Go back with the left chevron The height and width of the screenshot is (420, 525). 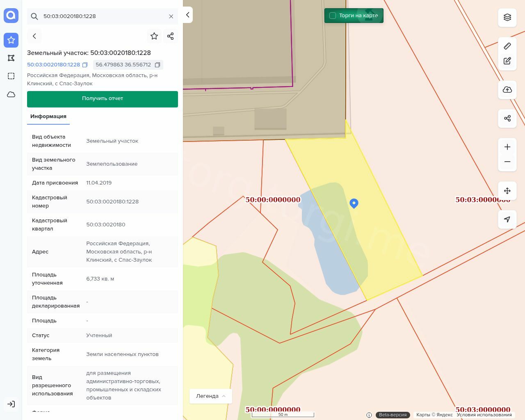coord(34,36)
